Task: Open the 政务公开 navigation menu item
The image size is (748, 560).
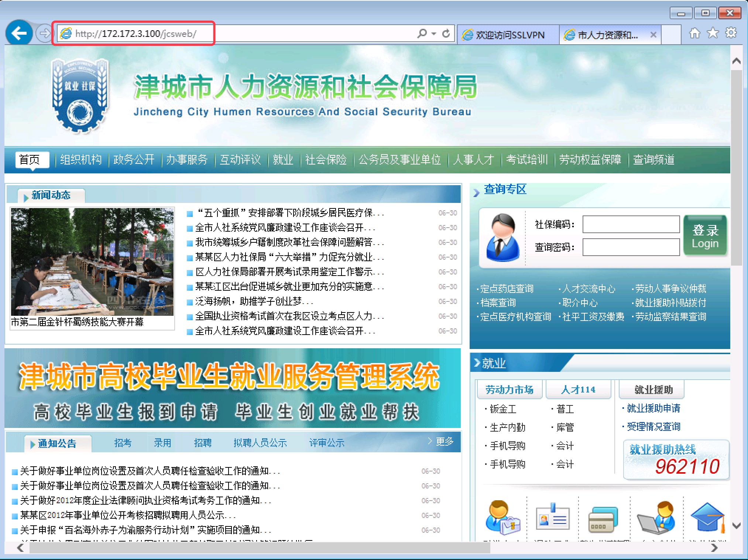Action: 134,160
